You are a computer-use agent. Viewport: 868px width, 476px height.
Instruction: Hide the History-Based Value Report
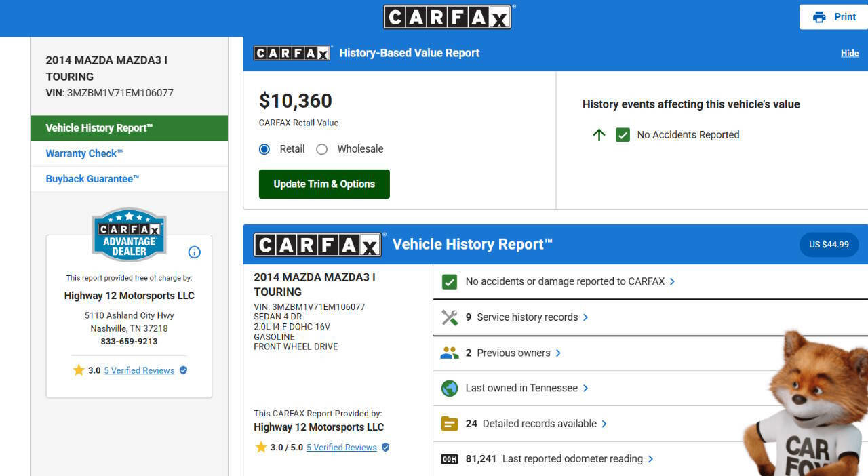[x=849, y=52]
